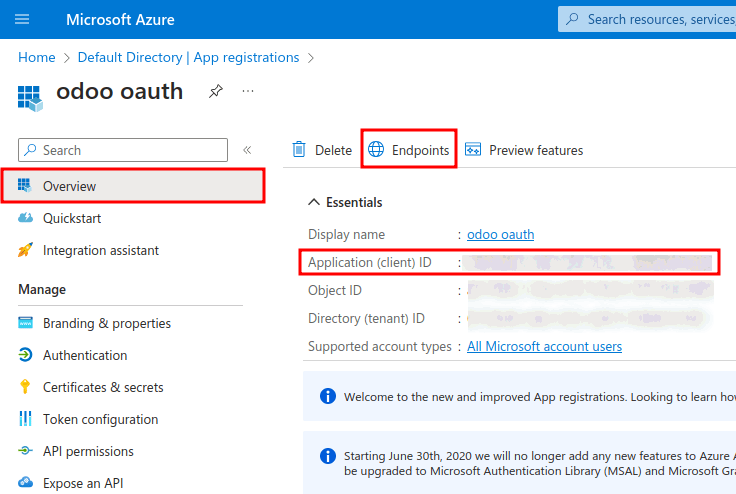736x494 pixels.
Task: Open Token configuration
Action: point(100,419)
